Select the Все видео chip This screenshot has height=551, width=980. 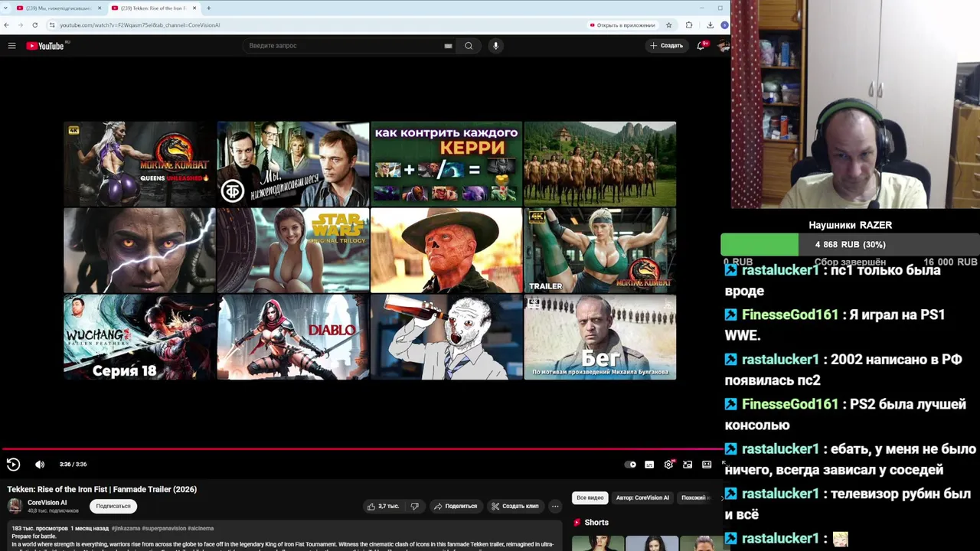(590, 497)
